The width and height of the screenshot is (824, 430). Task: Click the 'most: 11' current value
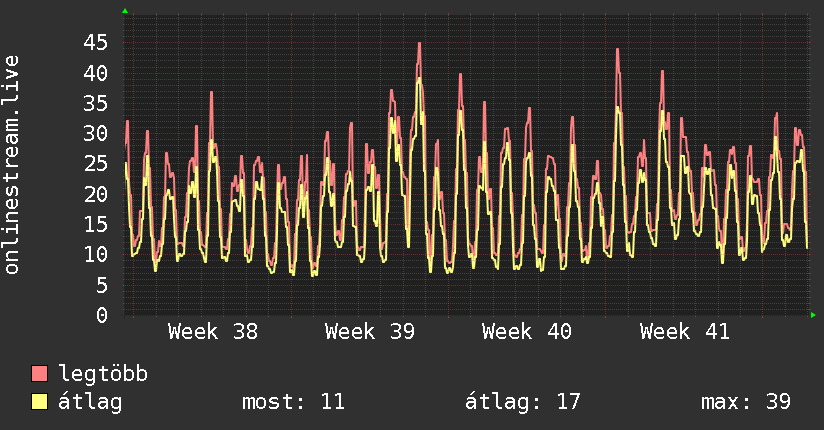click(293, 402)
